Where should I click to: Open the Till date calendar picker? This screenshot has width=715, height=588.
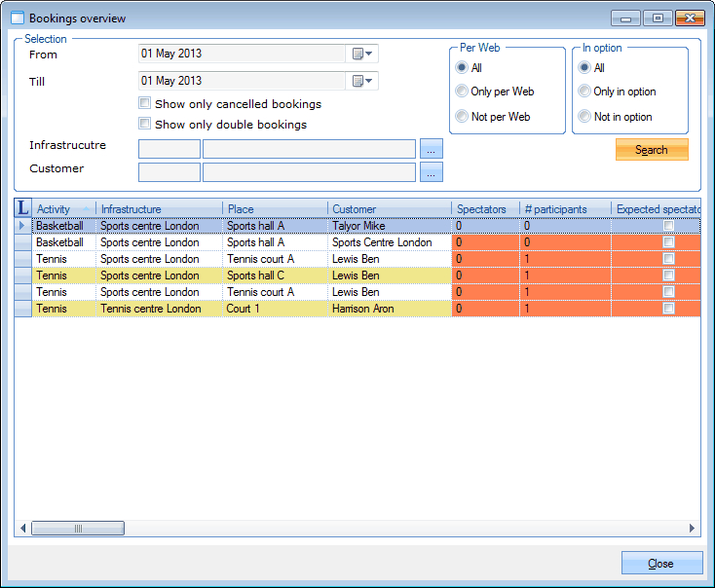tap(362, 81)
